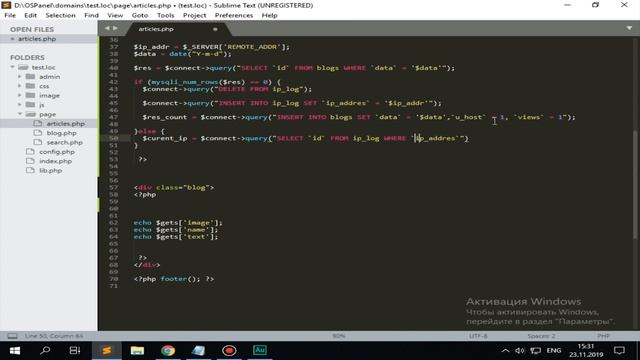Click the js folder icon
Image resolution: width=640 pixels, height=360 pixels.
click(31, 104)
